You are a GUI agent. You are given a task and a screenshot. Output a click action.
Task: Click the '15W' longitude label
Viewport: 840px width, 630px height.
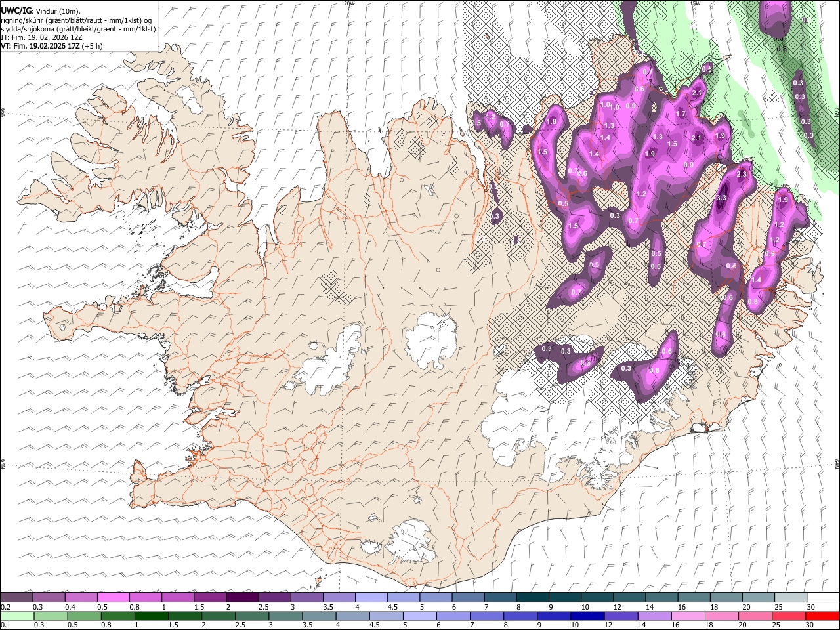[694, 3]
